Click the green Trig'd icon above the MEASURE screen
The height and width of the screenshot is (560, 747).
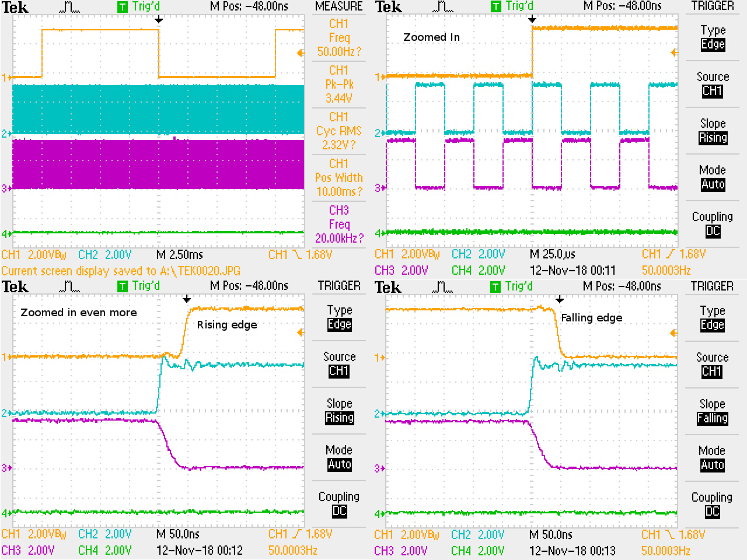[123, 7]
